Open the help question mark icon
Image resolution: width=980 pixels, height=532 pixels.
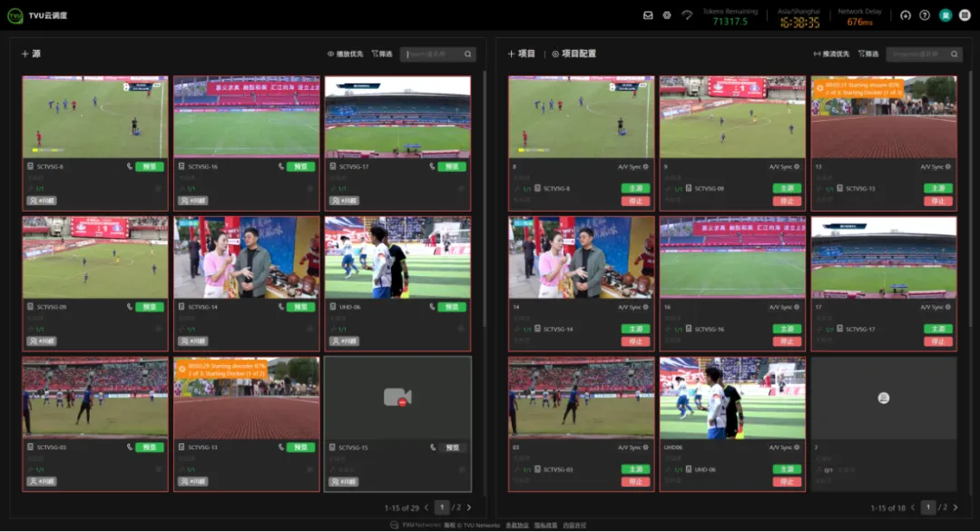click(x=925, y=15)
